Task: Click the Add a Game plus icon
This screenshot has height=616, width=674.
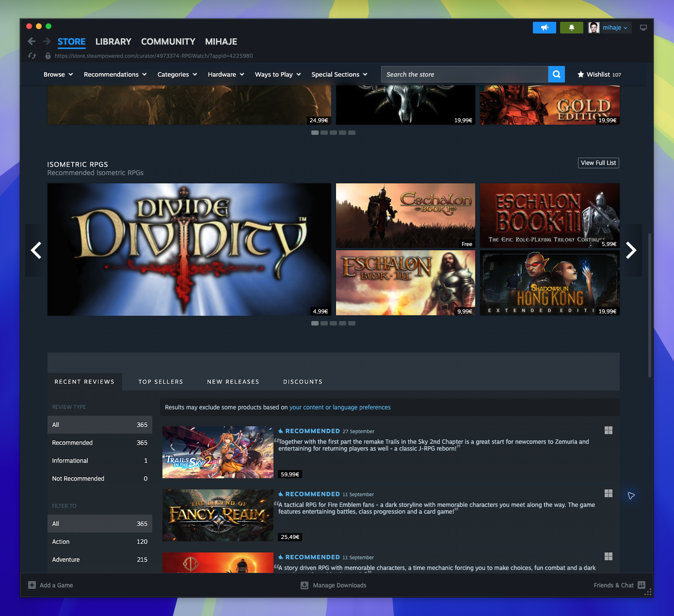Action: (32, 585)
